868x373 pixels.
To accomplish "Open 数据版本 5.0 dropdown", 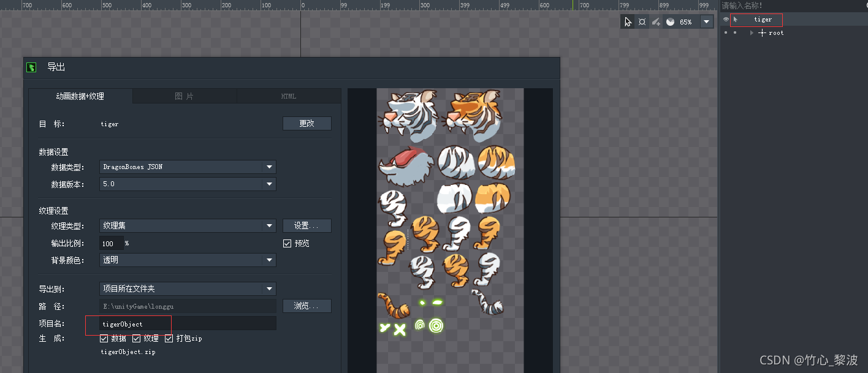I will point(188,184).
